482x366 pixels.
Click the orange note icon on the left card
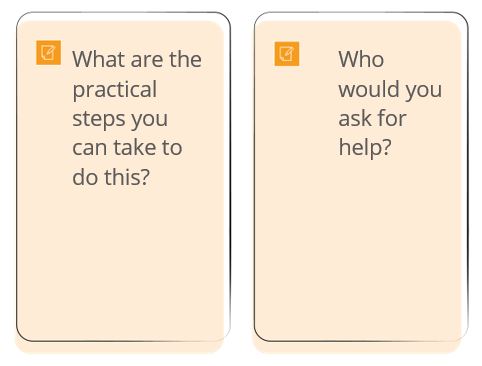(x=48, y=52)
